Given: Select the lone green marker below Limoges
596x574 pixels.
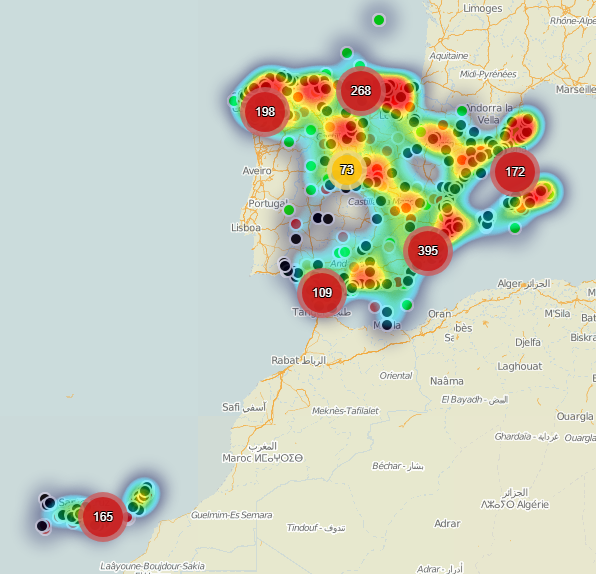Looking at the screenshot, I should click(379, 20).
